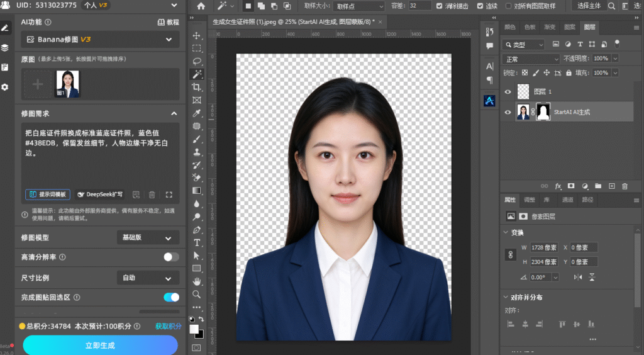Open the 修图模型 基础版 dropdown
The image size is (644, 355).
pyautogui.click(x=148, y=237)
